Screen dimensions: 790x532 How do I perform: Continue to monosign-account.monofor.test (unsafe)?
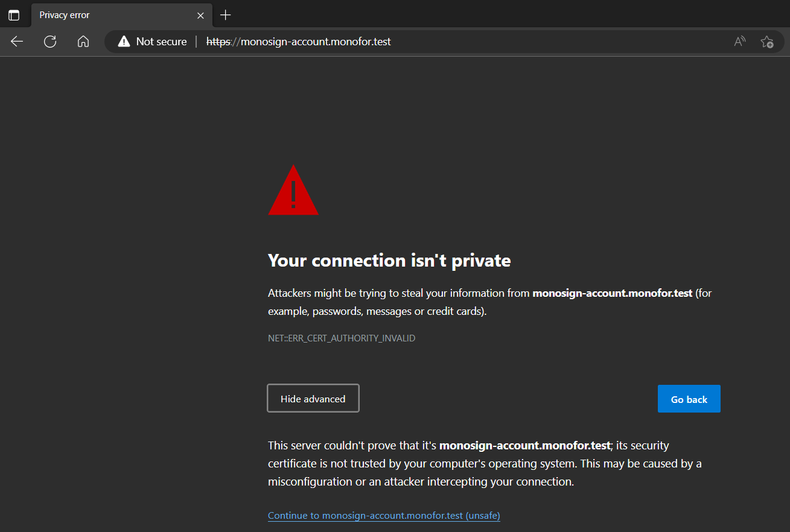tap(384, 516)
